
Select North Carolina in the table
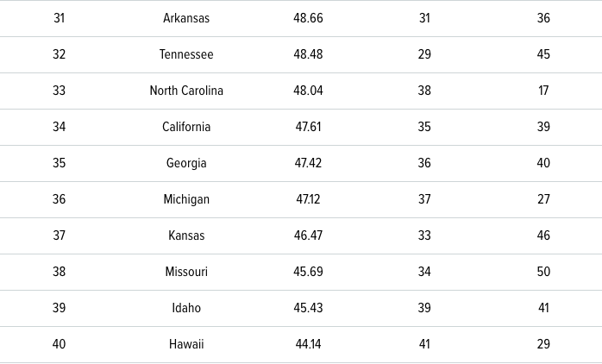point(186,91)
